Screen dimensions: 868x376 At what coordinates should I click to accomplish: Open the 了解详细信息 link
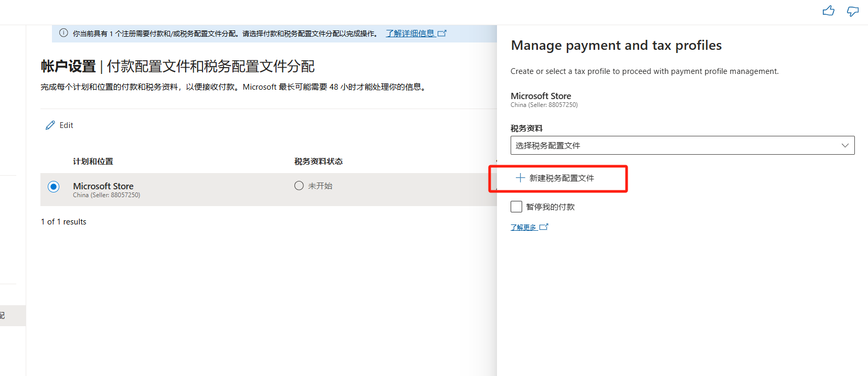(410, 33)
